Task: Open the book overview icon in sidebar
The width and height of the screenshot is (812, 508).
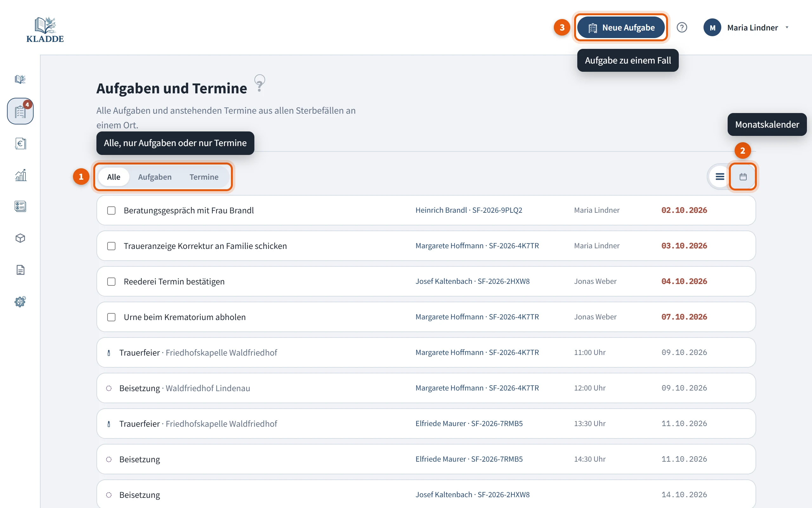Action: [x=20, y=79]
